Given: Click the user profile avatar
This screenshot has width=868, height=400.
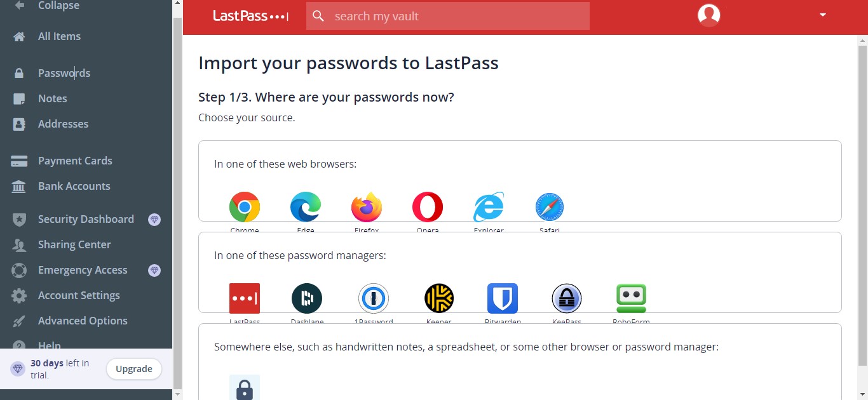Looking at the screenshot, I should tap(709, 15).
